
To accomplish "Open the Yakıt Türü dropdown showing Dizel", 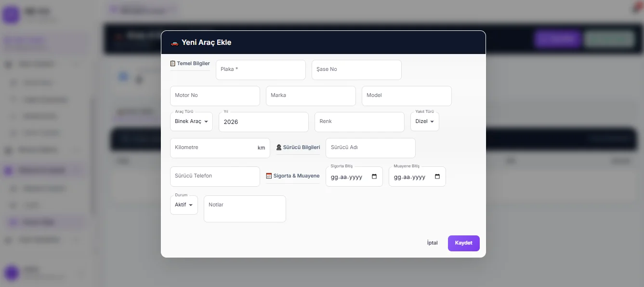I will pos(424,122).
